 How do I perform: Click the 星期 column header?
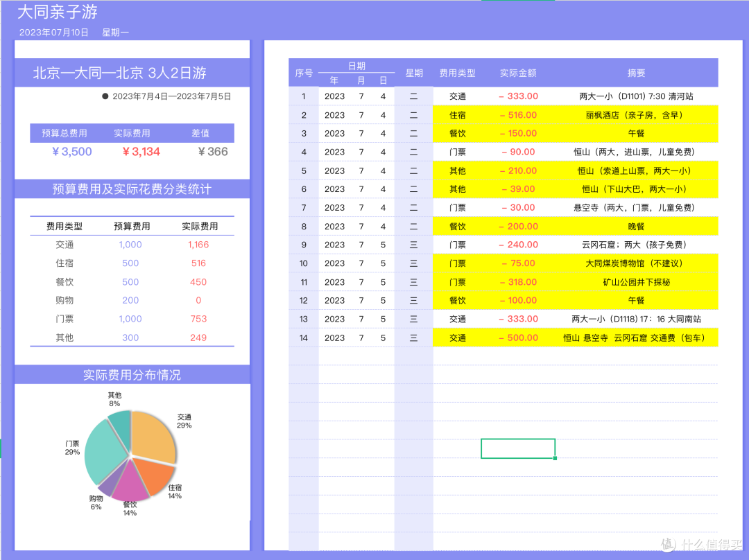414,73
